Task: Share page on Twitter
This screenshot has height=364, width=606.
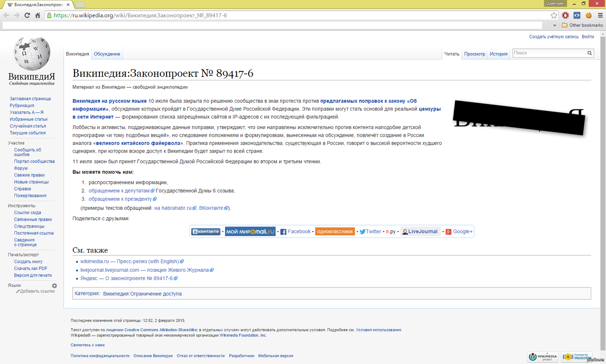Action: tap(370, 231)
